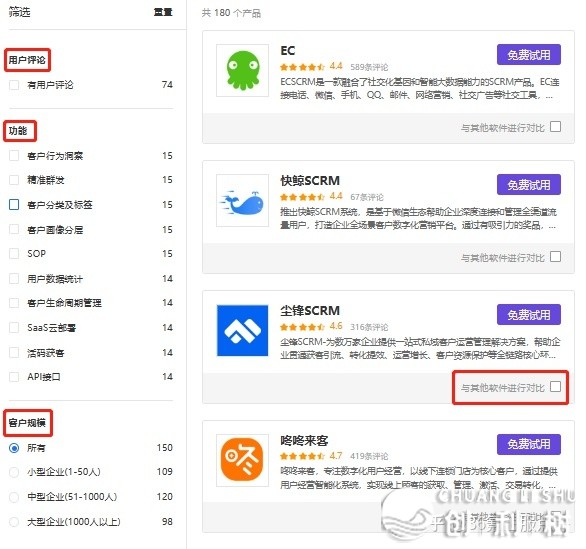Click the 客户规模 section heading
The height and width of the screenshot is (549, 586).
[27, 423]
